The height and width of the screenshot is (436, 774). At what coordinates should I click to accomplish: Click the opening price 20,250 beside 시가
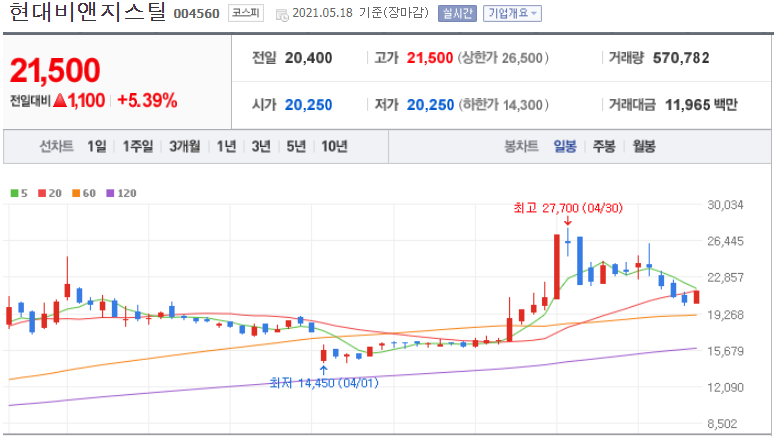[x=309, y=105]
